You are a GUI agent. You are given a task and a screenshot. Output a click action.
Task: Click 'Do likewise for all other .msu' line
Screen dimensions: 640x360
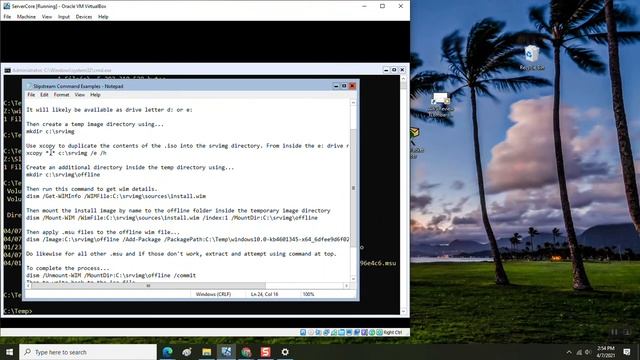click(181, 254)
